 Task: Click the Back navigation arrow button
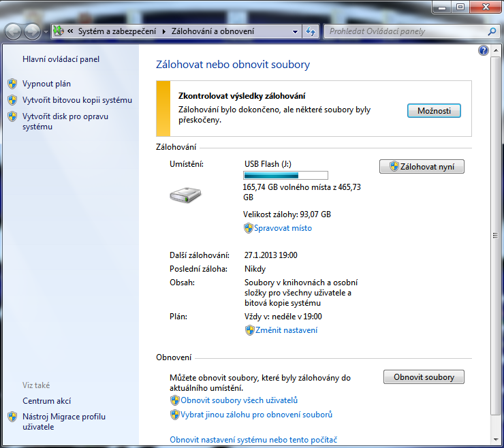point(13,31)
